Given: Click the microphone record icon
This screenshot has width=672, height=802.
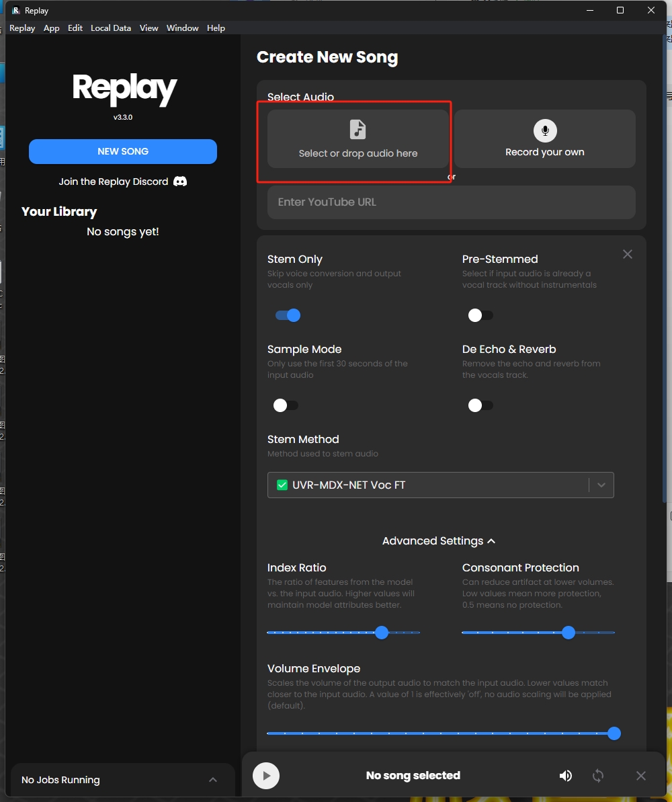Looking at the screenshot, I should [x=545, y=130].
